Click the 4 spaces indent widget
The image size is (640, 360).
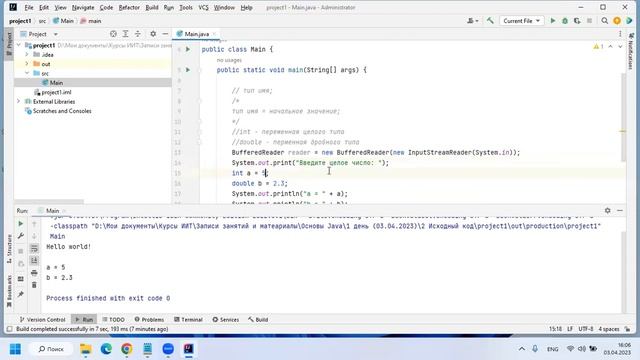[609, 329]
